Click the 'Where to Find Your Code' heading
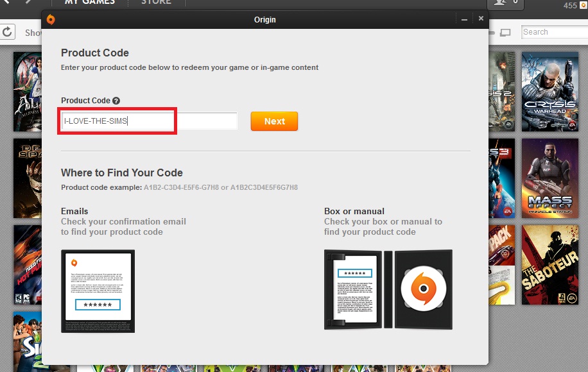Image resolution: width=588 pixels, height=372 pixels. tap(122, 173)
